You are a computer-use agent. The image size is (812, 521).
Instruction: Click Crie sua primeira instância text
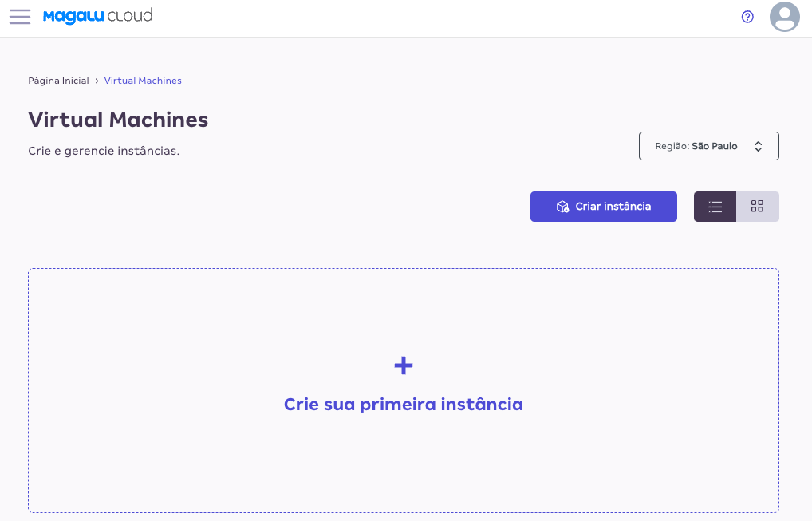pyautogui.click(x=404, y=404)
